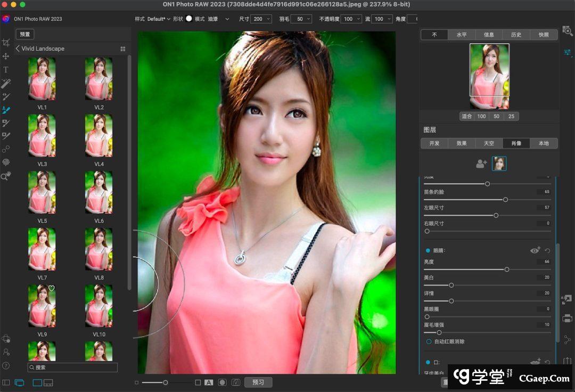Enable the 自动红眼消除 checkbox
Screen dimensions: 575x392
coord(429,341)
